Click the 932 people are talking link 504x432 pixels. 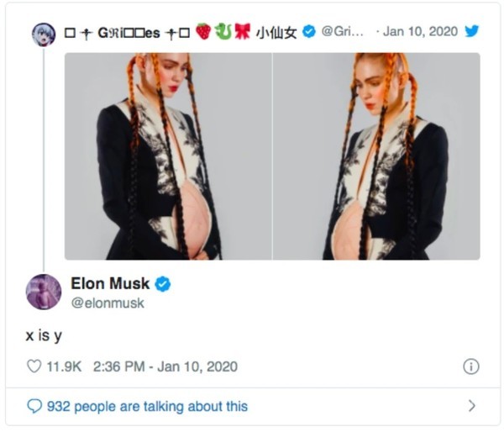[147, 406]
